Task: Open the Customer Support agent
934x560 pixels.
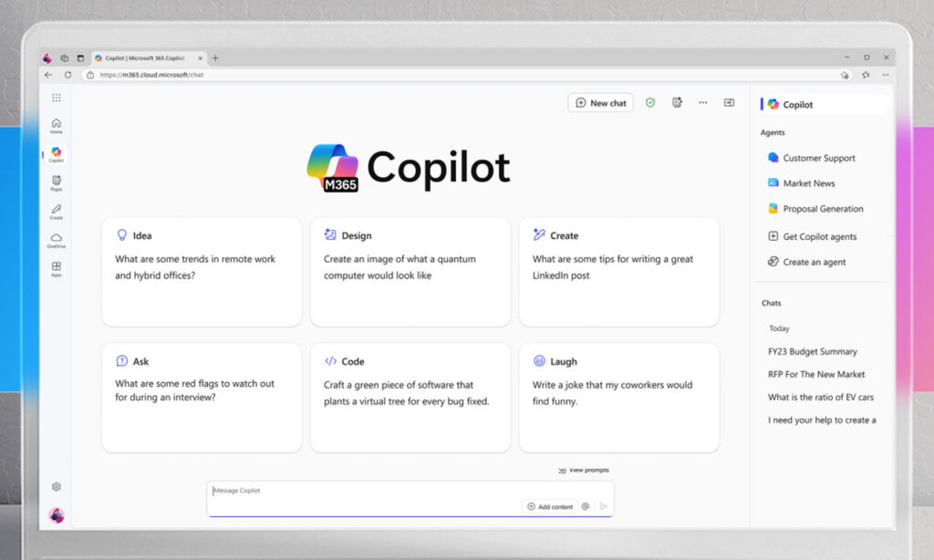Action: pyautogui.click(x=811, y=158)
